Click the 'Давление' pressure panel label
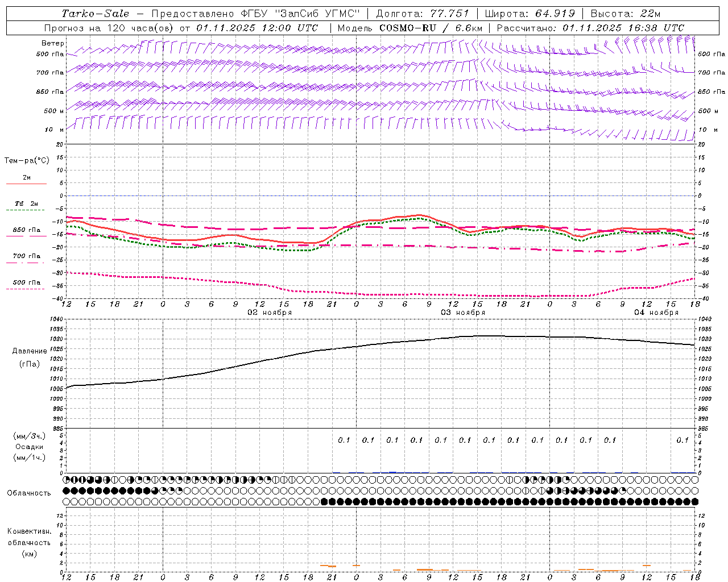This screenshot has width=728, height=582. [x=30, y=351]
